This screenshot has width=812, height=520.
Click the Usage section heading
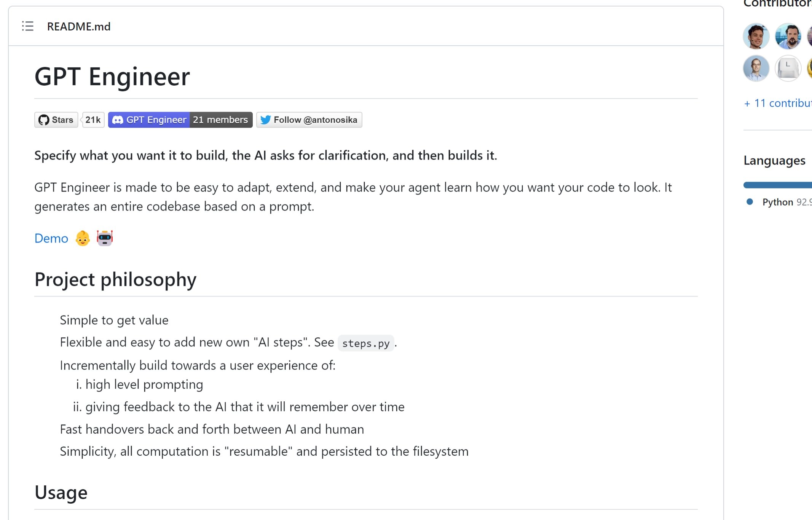click(61, 492)
